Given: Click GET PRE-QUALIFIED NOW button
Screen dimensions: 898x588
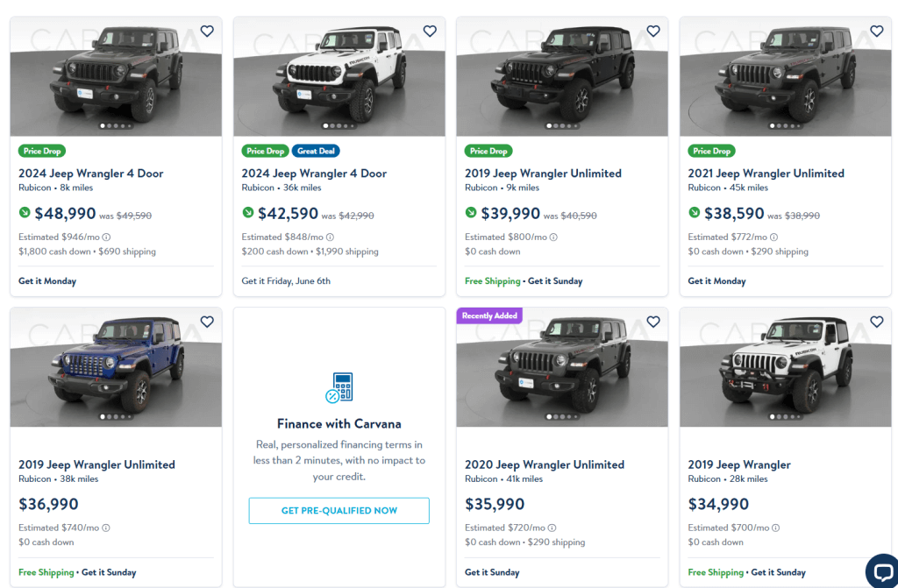Looking at the screenshot, I should click(339, 511).
